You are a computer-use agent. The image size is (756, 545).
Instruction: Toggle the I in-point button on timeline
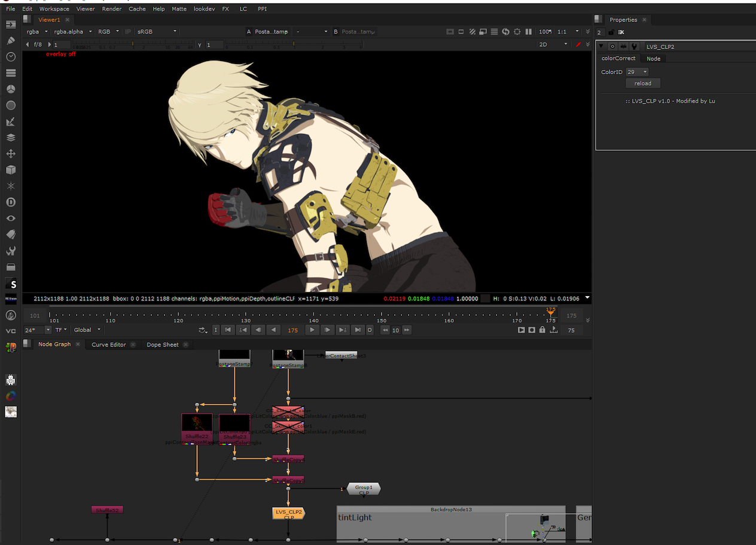[x=216, y=330]
